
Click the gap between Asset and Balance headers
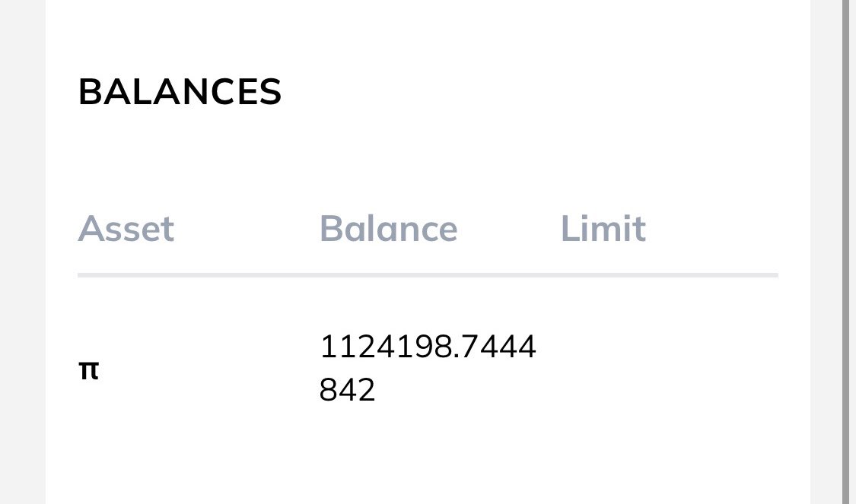tap(247, 229)
